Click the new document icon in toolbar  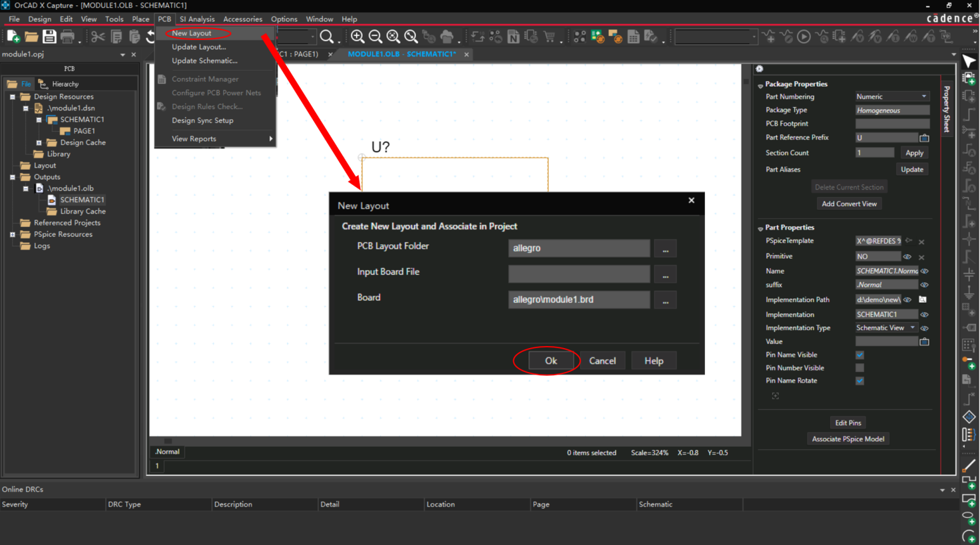13,37
